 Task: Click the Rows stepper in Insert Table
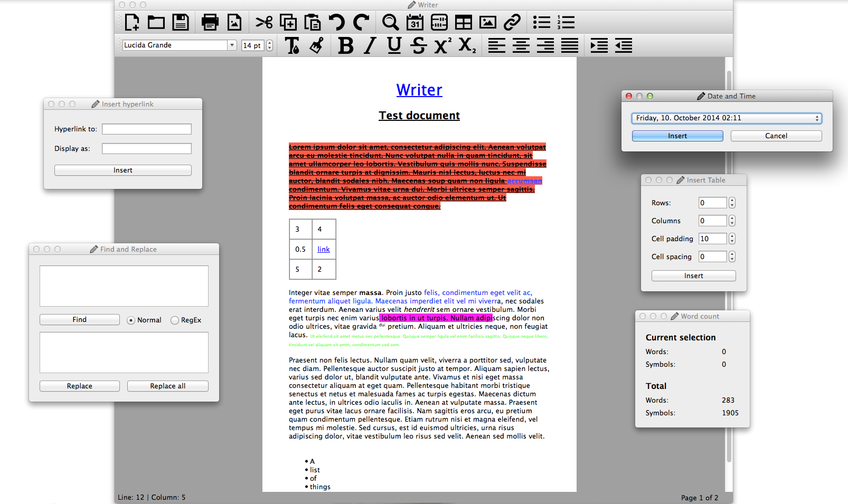tap(732, 203)
